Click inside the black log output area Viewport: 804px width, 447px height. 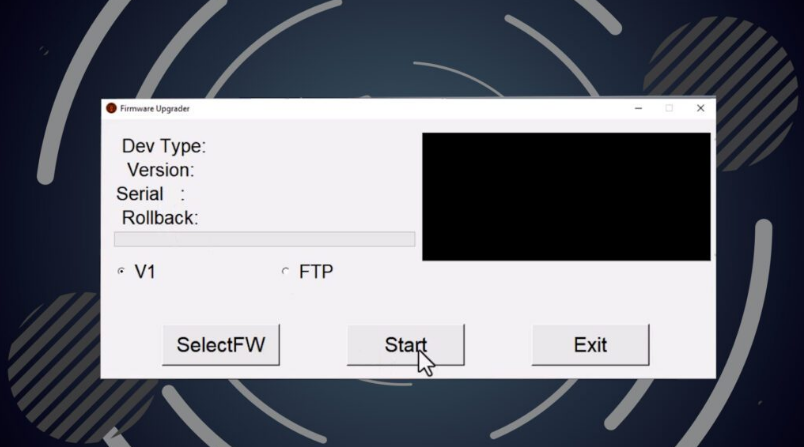pos(567,197)
